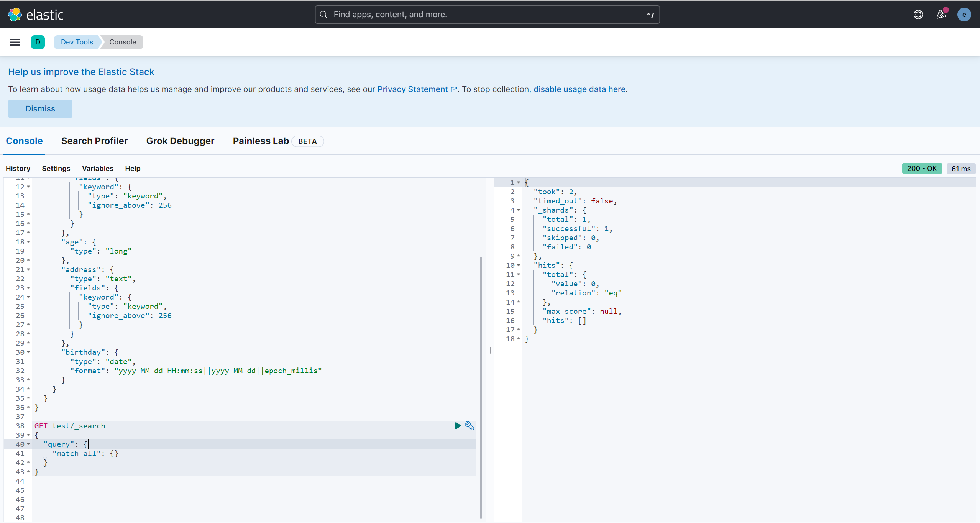Viewport: 980px width, 523px height.
Task: Open the user avatar menu
Action: tap(964, 15)
